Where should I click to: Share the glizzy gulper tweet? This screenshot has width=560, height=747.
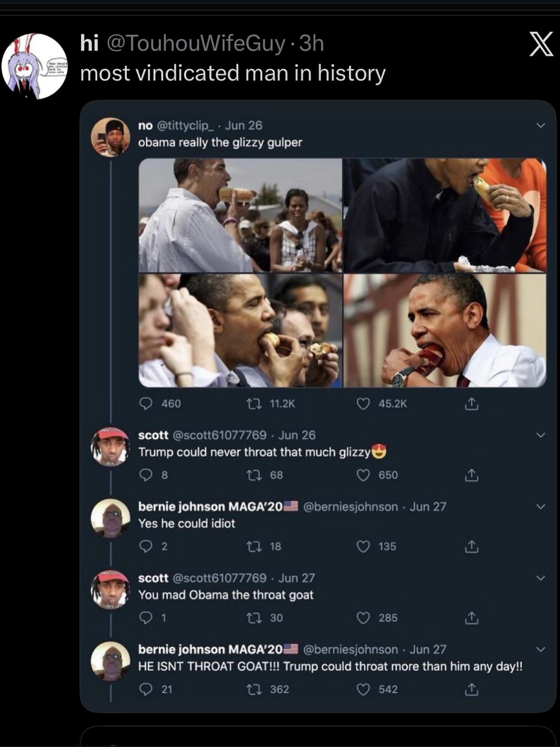[471, 404]
